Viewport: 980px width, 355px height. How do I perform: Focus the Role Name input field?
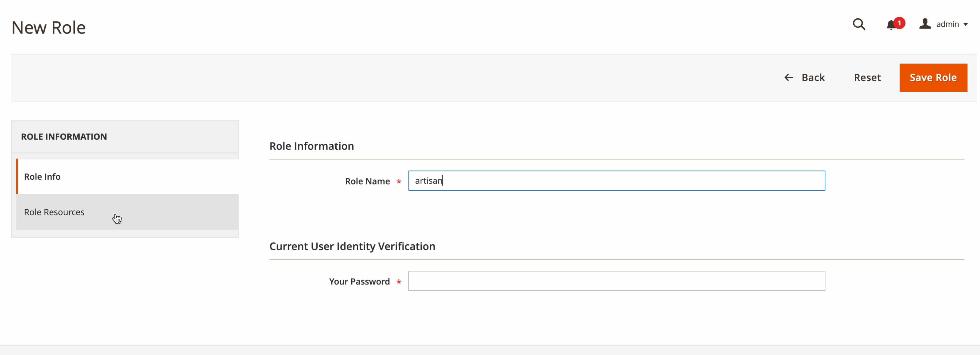(x=616, y=181)
